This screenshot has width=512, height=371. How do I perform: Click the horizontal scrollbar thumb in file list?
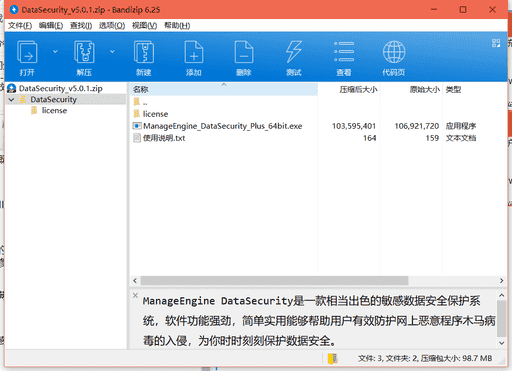coord(274,281)
